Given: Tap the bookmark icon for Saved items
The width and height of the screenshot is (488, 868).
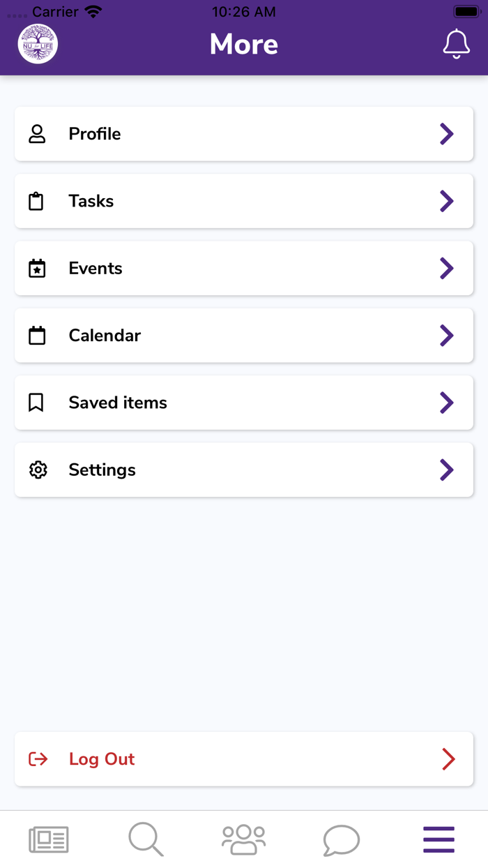Looking at the screenshot, I should point(36,403).
